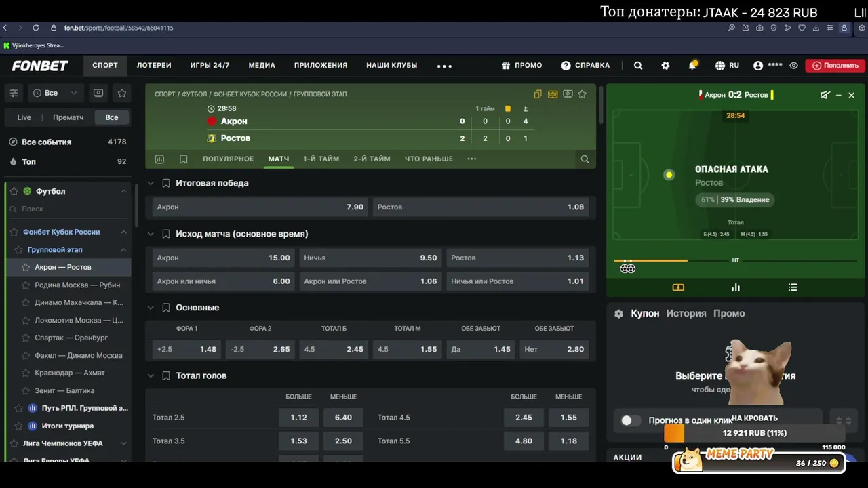The width and height of the screenshot is (868, 488).
Task: Open coupon settings gear
Action: [618, 314]
